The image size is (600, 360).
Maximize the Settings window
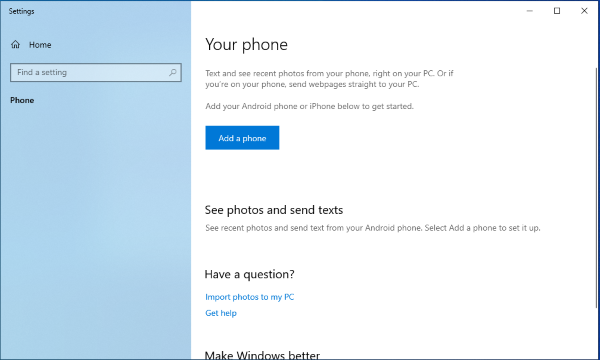coord(557,11)
